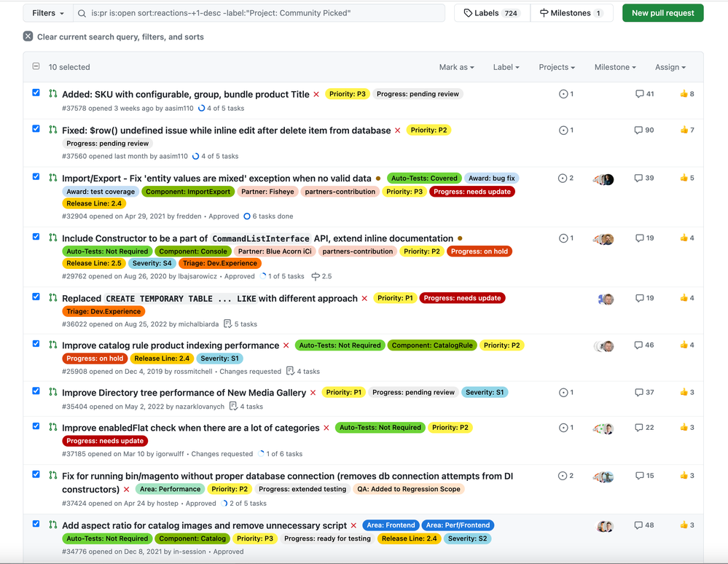Viewport: 728px width, 564px height.
Task: Click into the pull request search field
Action: (262, 13)
